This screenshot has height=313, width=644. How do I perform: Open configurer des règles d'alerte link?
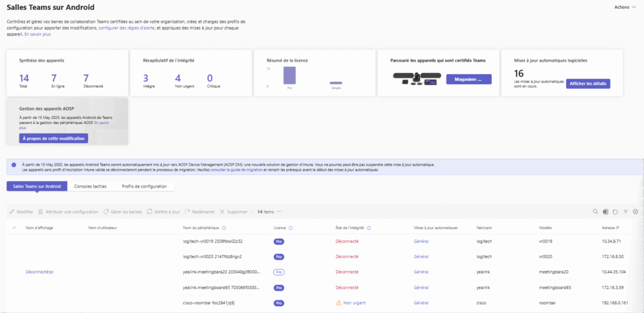tap(127, 28)
